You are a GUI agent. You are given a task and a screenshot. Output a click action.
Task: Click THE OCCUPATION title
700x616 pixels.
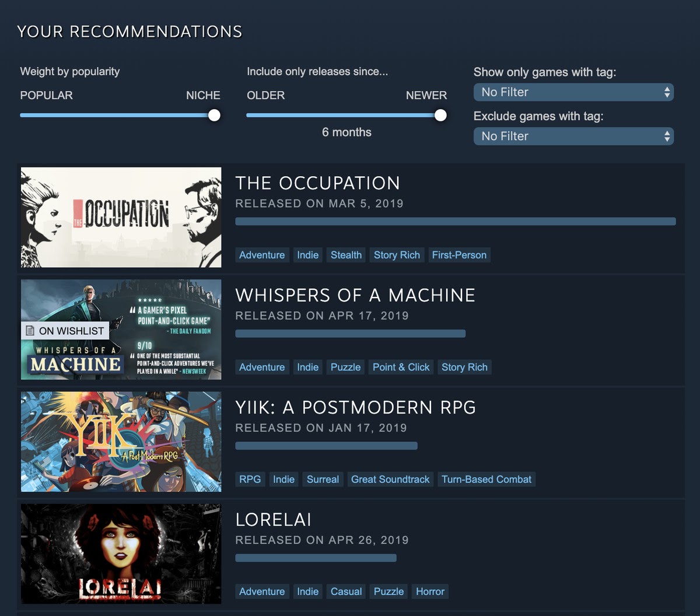pyautogui.click(x=318, y=183)
